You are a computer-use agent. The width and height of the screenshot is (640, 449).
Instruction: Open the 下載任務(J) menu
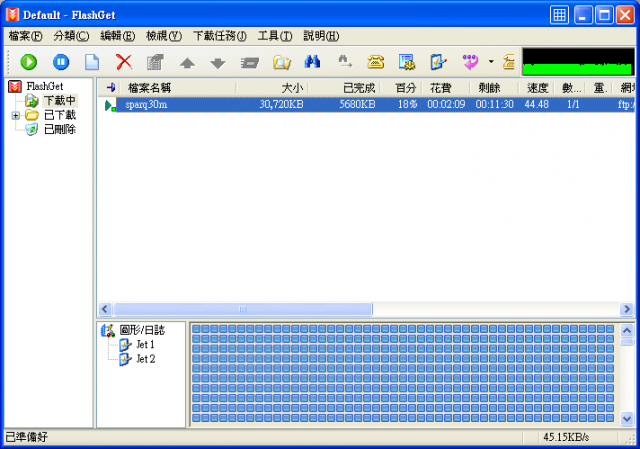click(220, 36)
